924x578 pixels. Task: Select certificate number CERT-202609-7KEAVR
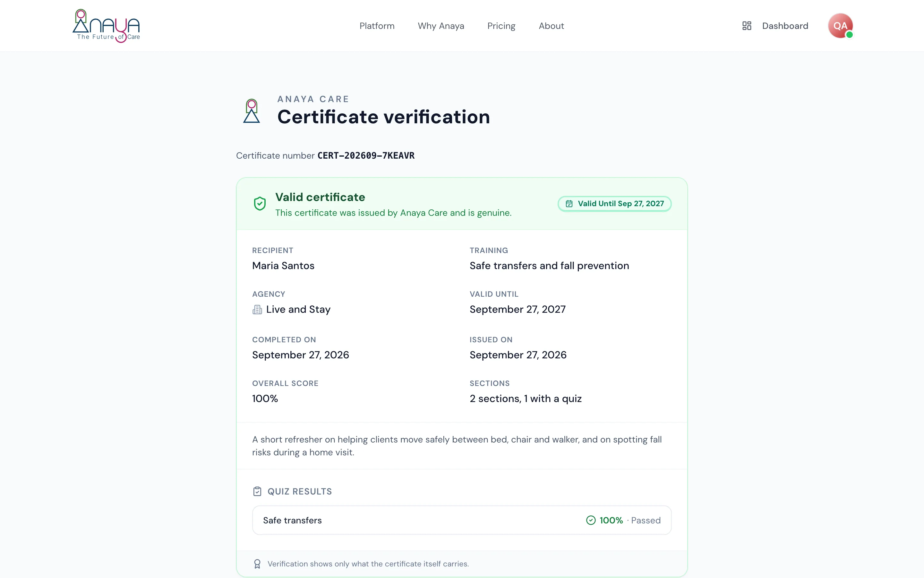(366, 156)
